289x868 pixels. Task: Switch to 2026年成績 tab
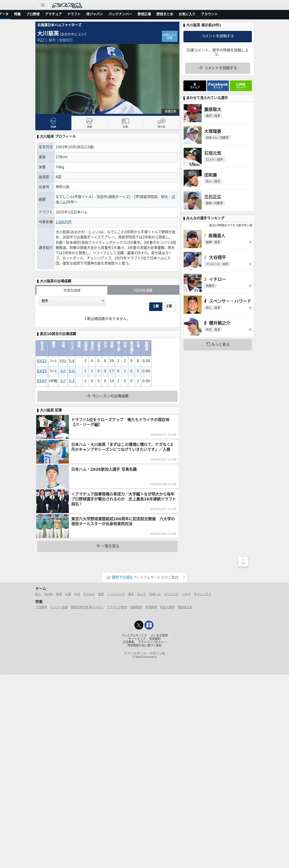click(x=143, y=290)
